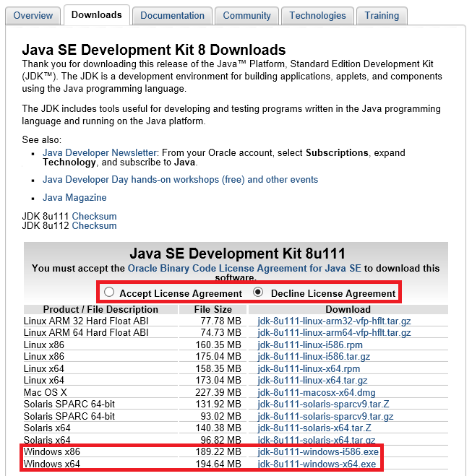Download jdk-8u111-linux-arm64-vfp-hflt.tar.gz

coord(334,333)
